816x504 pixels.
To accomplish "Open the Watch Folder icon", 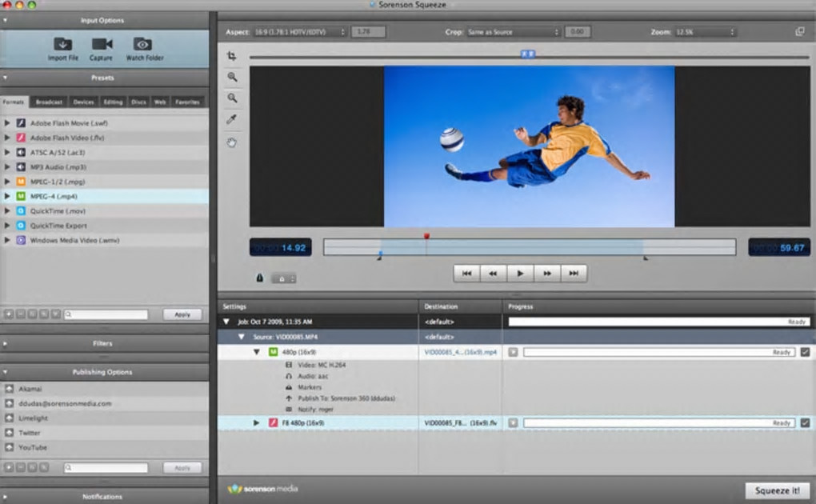I will coord(143,44).
